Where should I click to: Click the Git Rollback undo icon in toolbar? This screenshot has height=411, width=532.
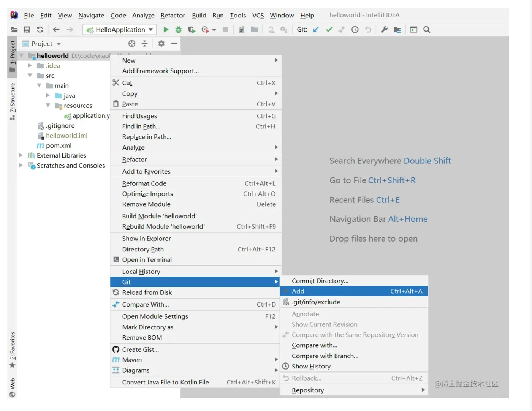click(x=368, y=30)
